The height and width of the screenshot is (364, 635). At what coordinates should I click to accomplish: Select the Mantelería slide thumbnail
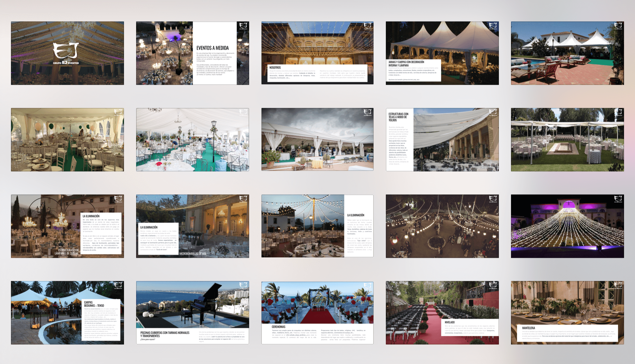coord(567,313)
